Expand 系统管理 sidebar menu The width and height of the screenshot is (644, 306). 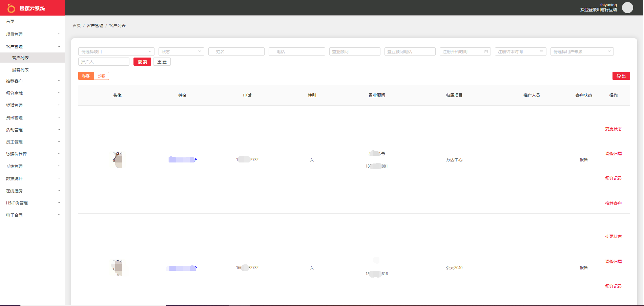pyautogui.click(x=33, y=166)
